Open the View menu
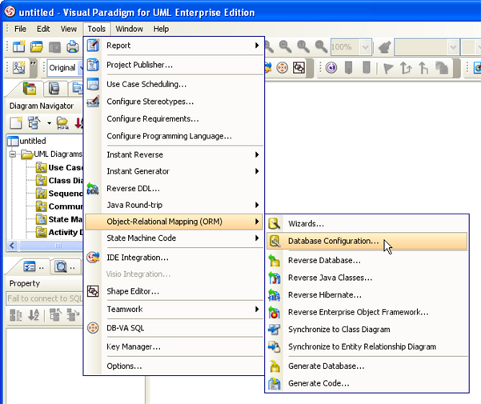The image size is (481, 404). [x=68, y=29]
